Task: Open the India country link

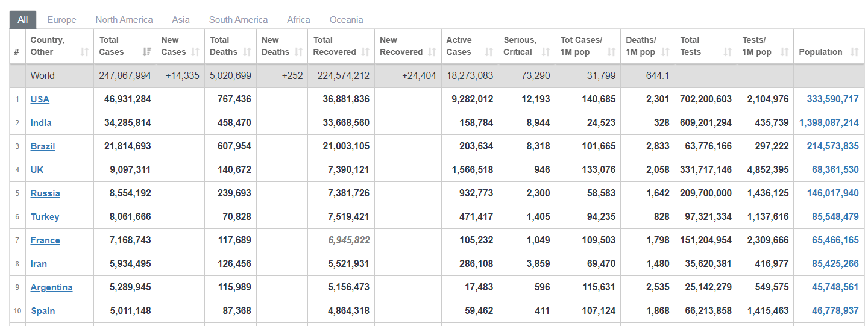Action: [41, 123]
